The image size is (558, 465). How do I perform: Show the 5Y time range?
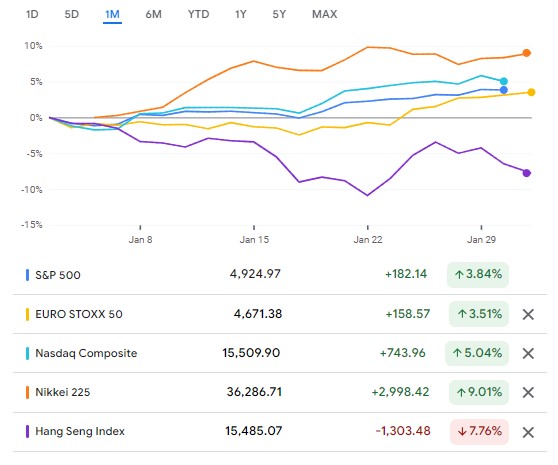(x=279, y=14)
